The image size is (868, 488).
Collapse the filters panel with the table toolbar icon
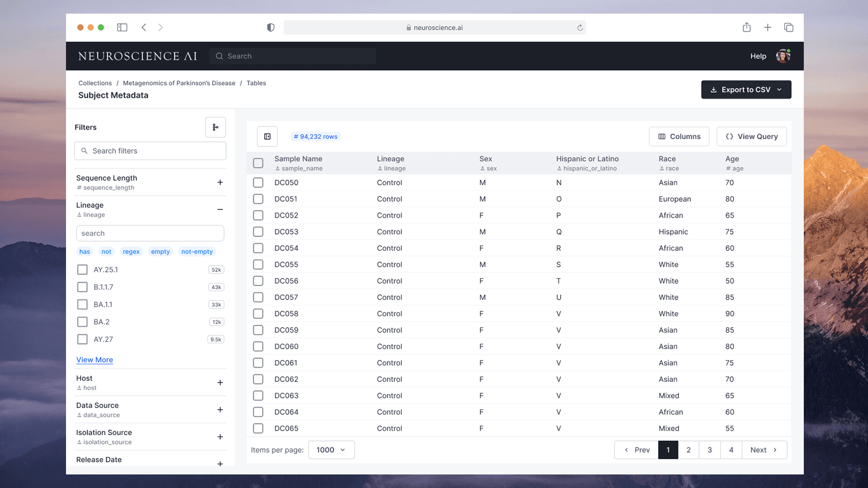pyautogui.click(x=267, y=136)
